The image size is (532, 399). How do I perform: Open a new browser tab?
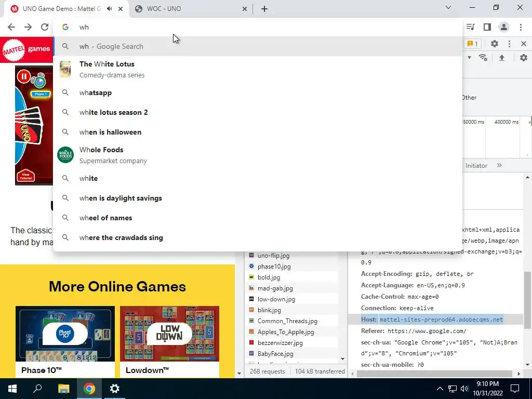[264, 9]
